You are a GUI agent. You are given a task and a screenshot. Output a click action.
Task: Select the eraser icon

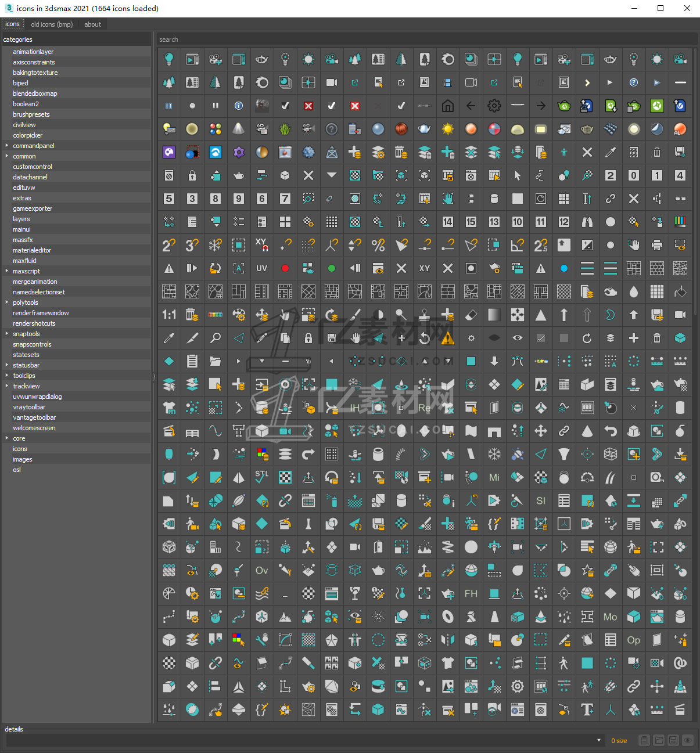471,315
